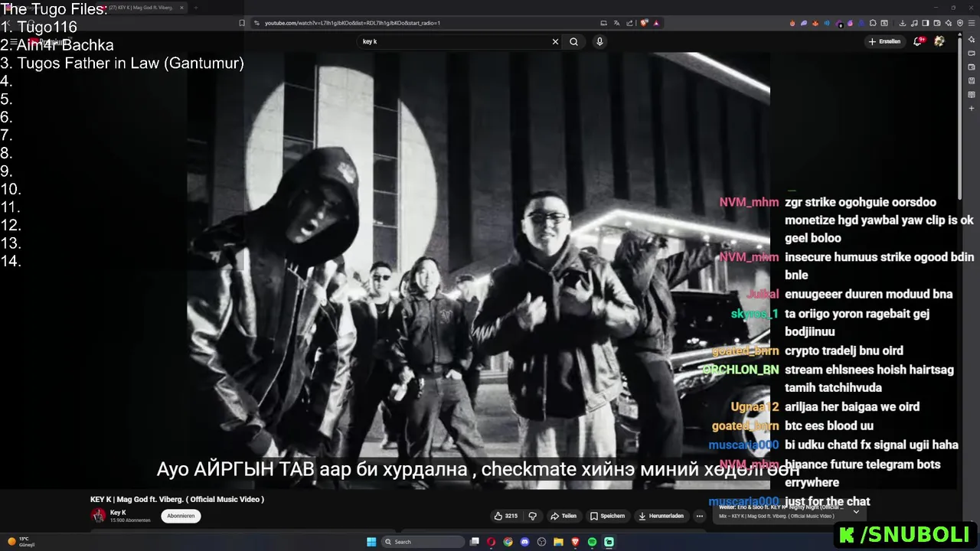Add a sidebar item with plus icon
The width and height of the screenshot is (980, 551).
click(x=972, y=108)
